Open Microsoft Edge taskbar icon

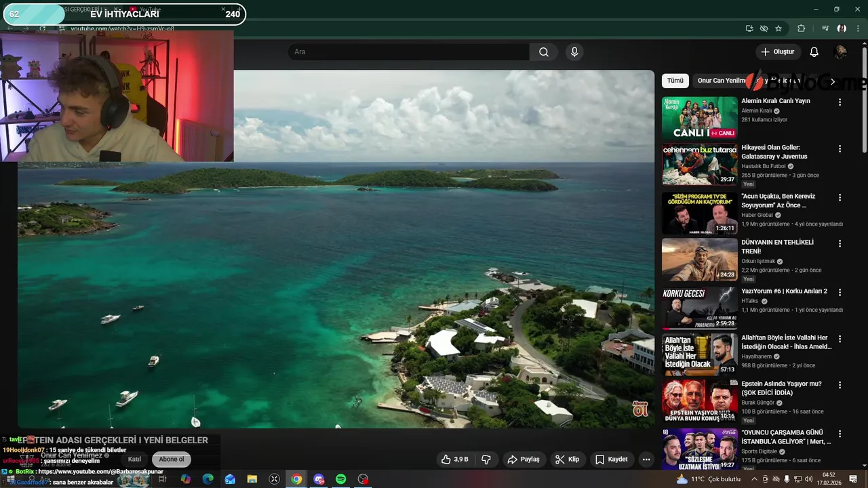[x=208, y=479]
